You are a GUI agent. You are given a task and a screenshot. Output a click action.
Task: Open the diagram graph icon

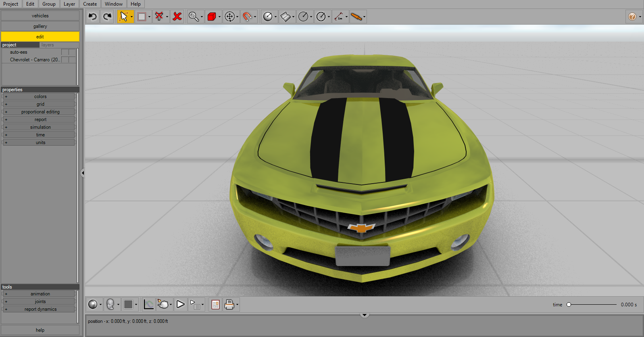coord(149,304)
